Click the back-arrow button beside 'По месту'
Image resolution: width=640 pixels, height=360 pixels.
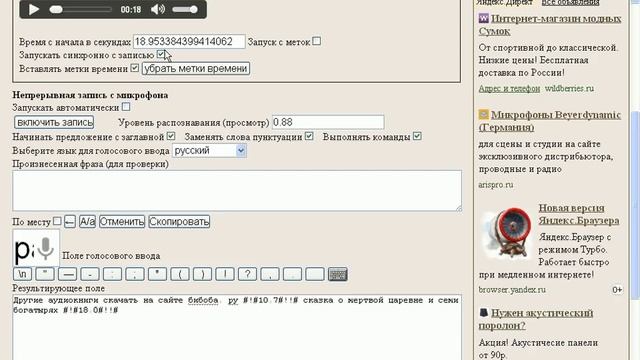point(70,222)
